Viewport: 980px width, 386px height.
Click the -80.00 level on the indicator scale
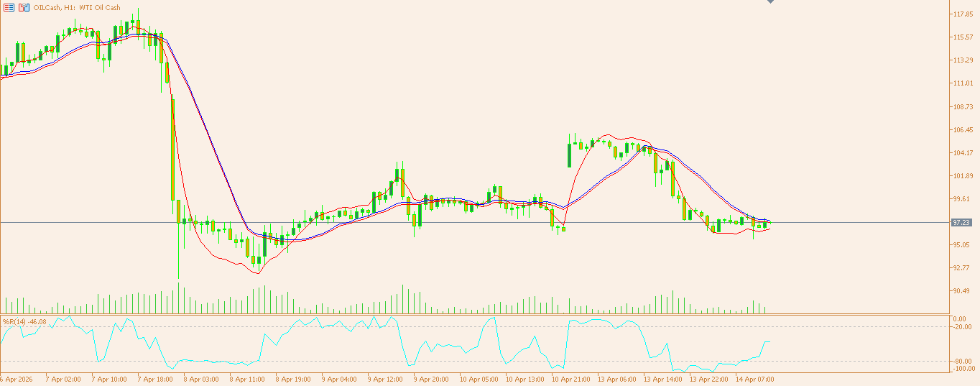tap(962, 362)
